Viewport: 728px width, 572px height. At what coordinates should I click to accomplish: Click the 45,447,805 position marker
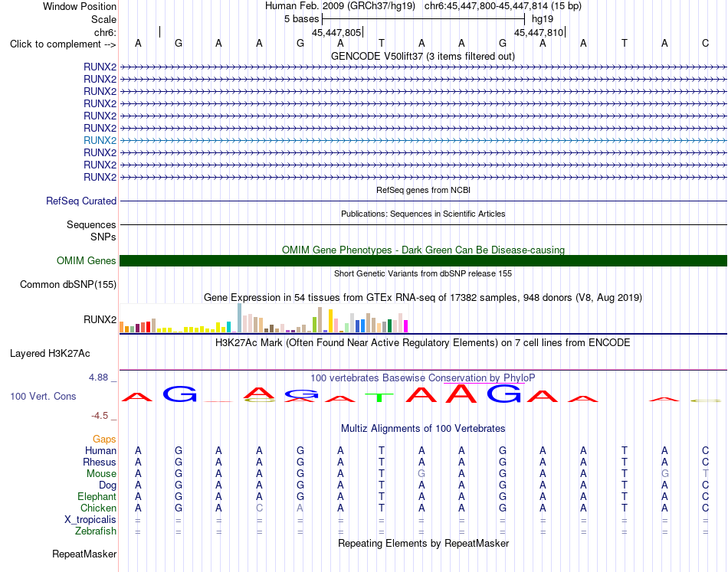click(x=336, y=32)
